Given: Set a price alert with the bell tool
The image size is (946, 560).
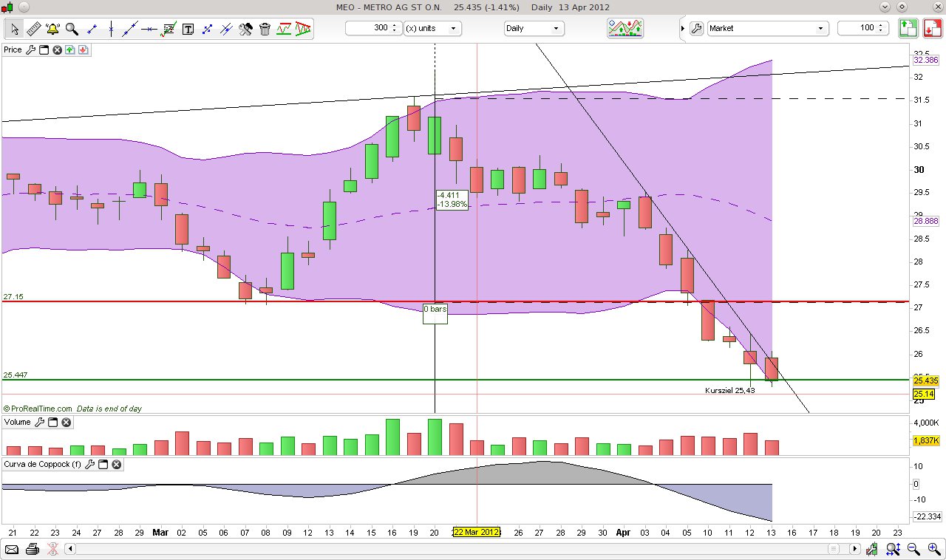Looking at the screenshot, I should coord(52,28).
